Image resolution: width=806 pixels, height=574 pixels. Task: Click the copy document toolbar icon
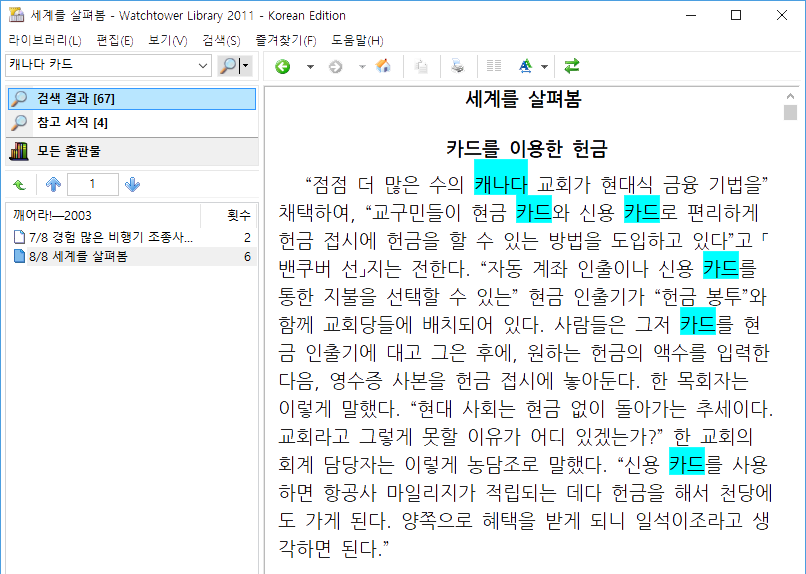422,66
